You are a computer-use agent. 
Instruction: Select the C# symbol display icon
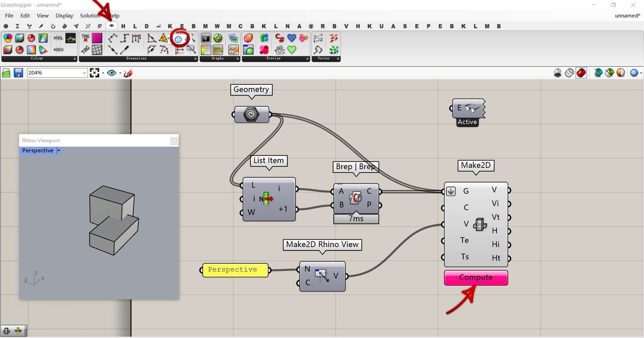tap(280, 38)
